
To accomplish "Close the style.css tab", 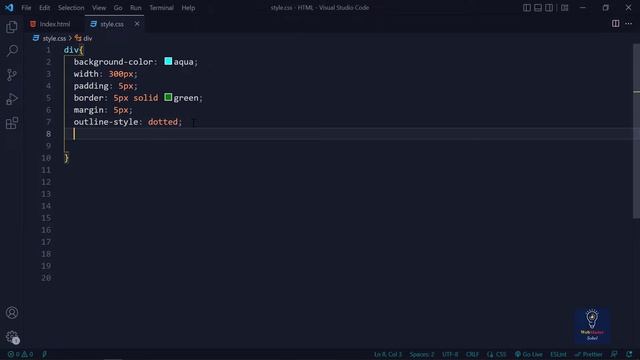I will click(x=137, y=24).
